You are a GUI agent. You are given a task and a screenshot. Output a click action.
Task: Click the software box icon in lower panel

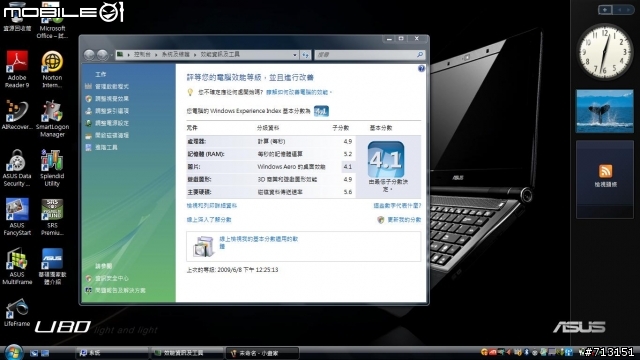click(x=203, y=247)
